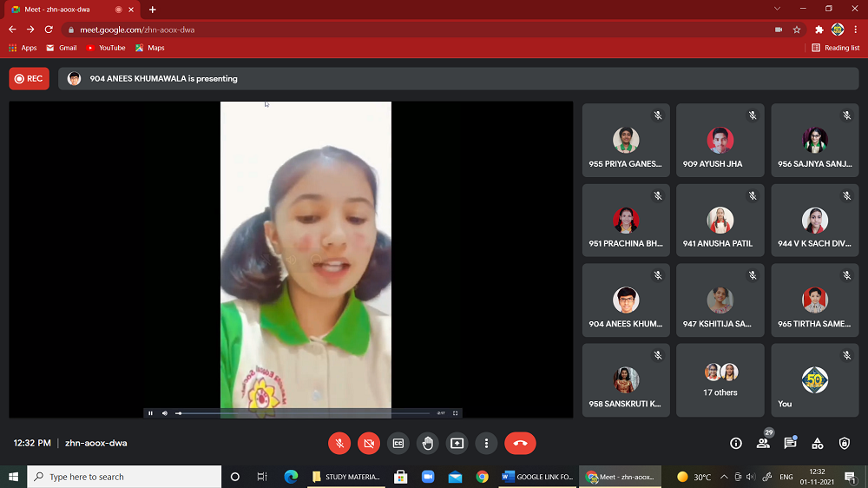Open Reading list in bookmarks bar
The image size is (868, 488).
coord(835,48)
